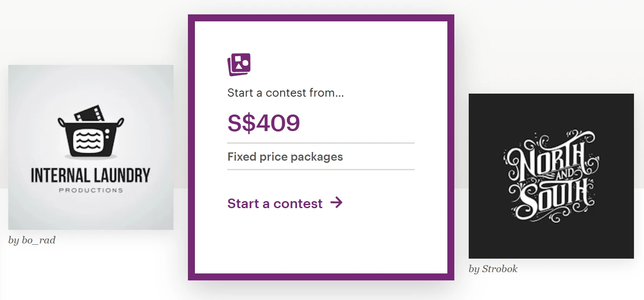Click the film strip in the laundry logo
The width and height of the screenshot is (644, 300).
[89, 113]
